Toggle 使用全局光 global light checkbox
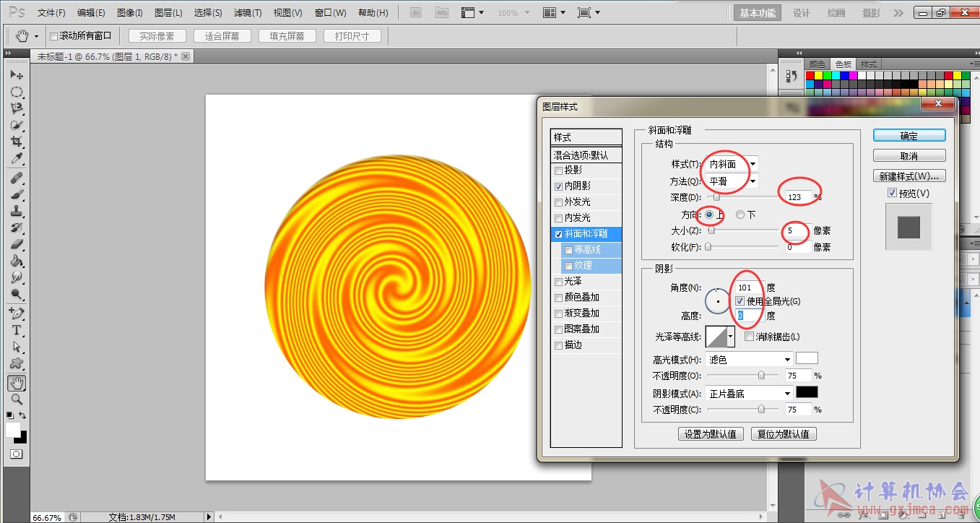Image resolution: width=980 pixels, height=523 pixels. point(740,301)
